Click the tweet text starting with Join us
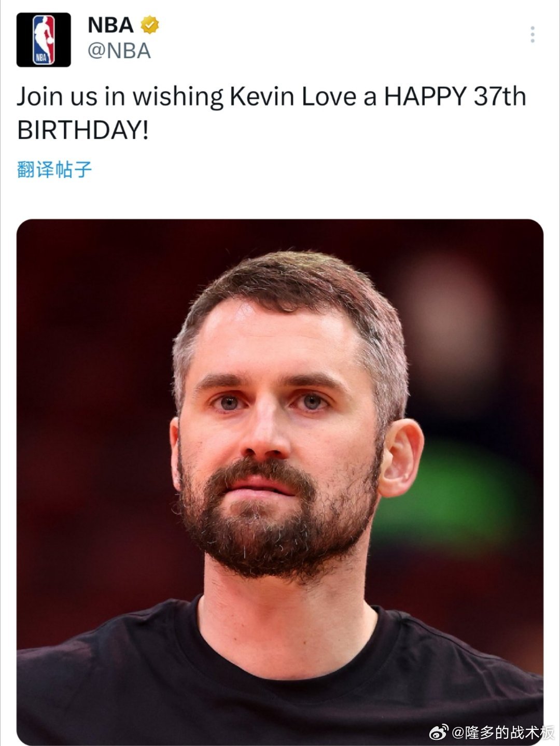This screenshot has height=746, width=560. (272, 113)
